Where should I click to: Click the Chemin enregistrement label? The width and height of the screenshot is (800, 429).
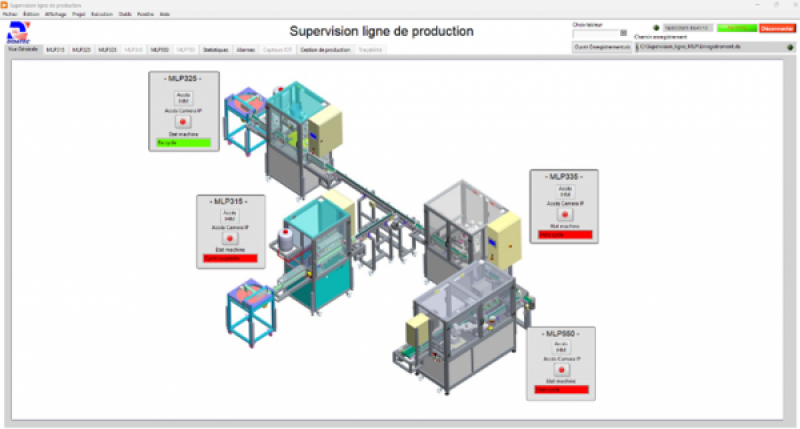click(x=661, y=37)
